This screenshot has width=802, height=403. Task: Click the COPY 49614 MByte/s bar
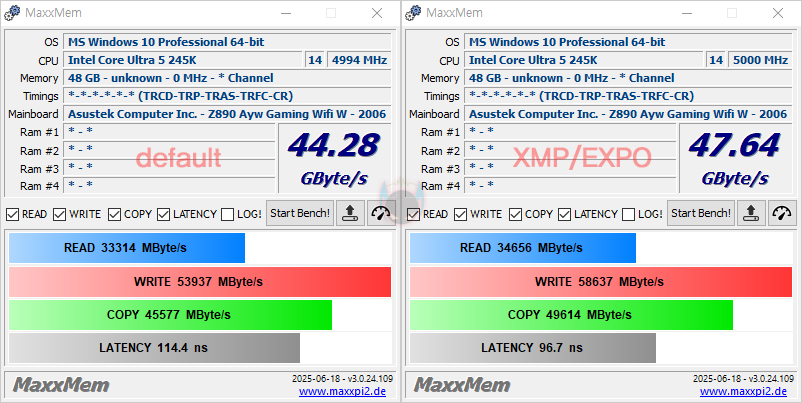tap(571, 315)
